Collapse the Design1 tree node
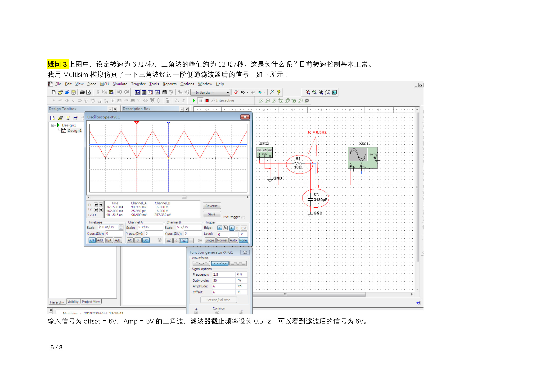 [53, 125]
